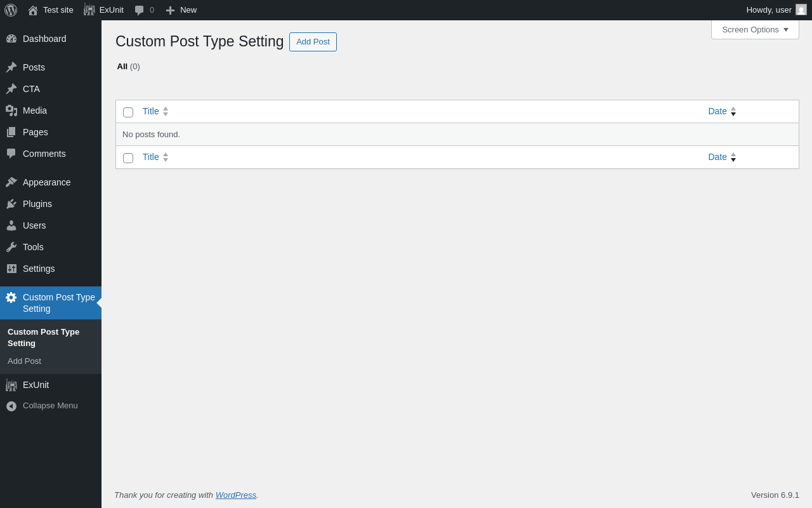
Task: Click the Tools wrench icon
Action: tap(11, 247)
